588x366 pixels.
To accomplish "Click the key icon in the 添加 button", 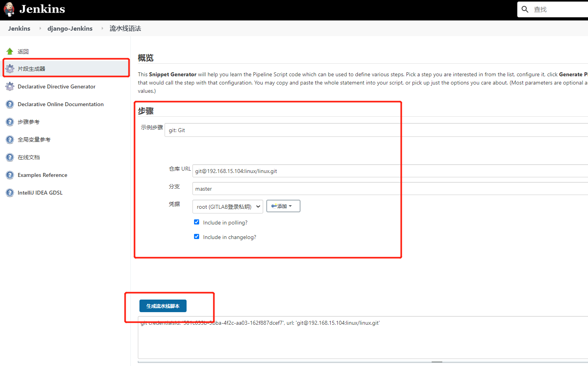I will [x=274, y=206].
